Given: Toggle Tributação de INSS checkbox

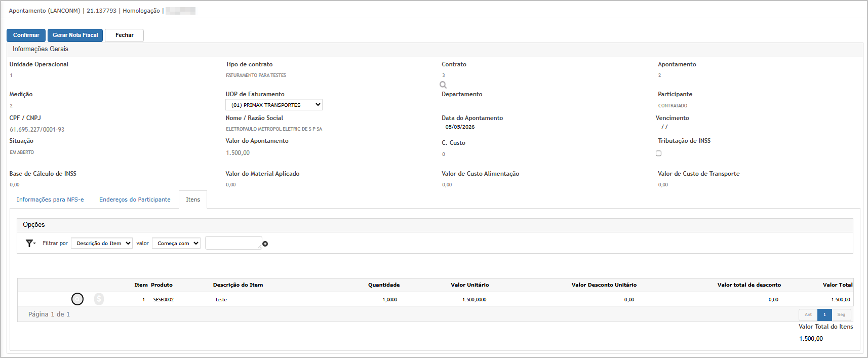Looking at the screenshot, I should [x=658, y=153].
